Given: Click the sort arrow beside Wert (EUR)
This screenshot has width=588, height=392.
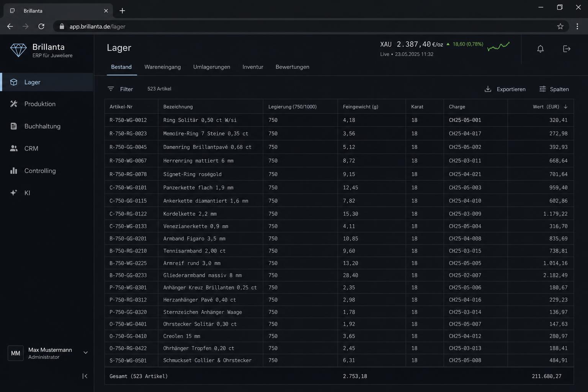Looking at the screenshot, I should tap(565, 106).
